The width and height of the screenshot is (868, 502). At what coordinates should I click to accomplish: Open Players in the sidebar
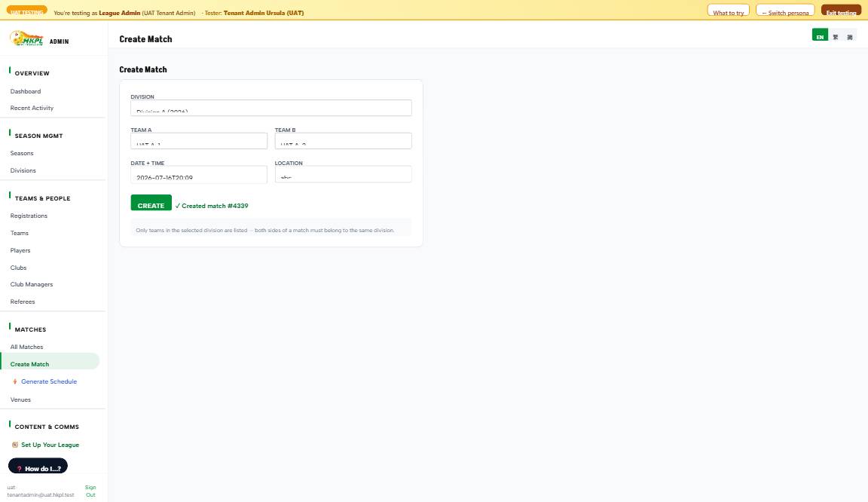(20, 250)
